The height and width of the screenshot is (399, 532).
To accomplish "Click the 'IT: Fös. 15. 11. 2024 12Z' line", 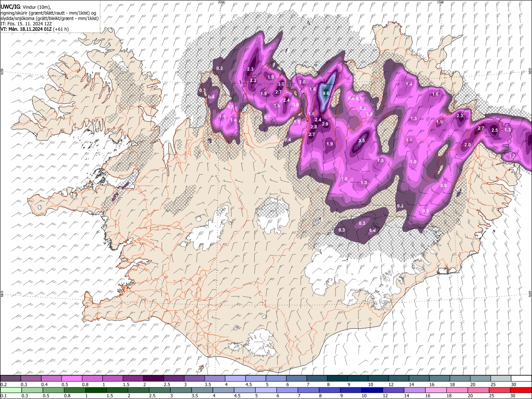I will click(26, 24).
